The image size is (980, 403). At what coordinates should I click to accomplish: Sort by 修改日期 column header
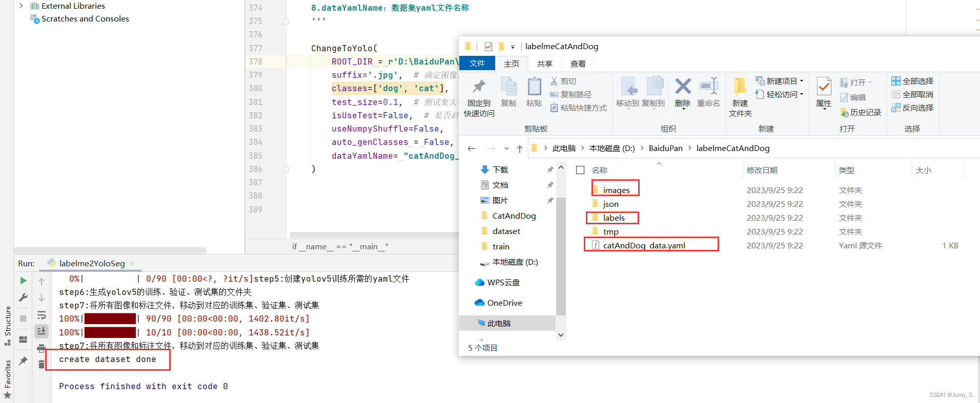762,170
